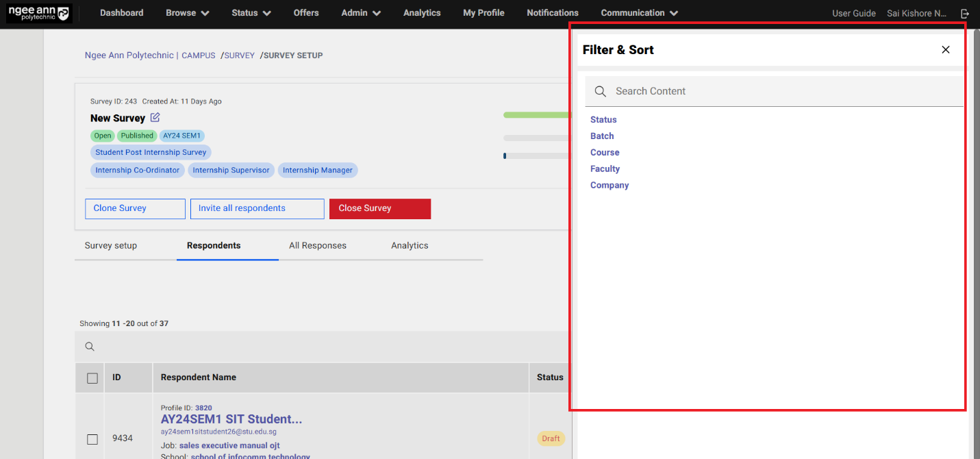Screen dimensions: 980x459
Task: Check the box for respondent 9434
Action: [92, 438]
